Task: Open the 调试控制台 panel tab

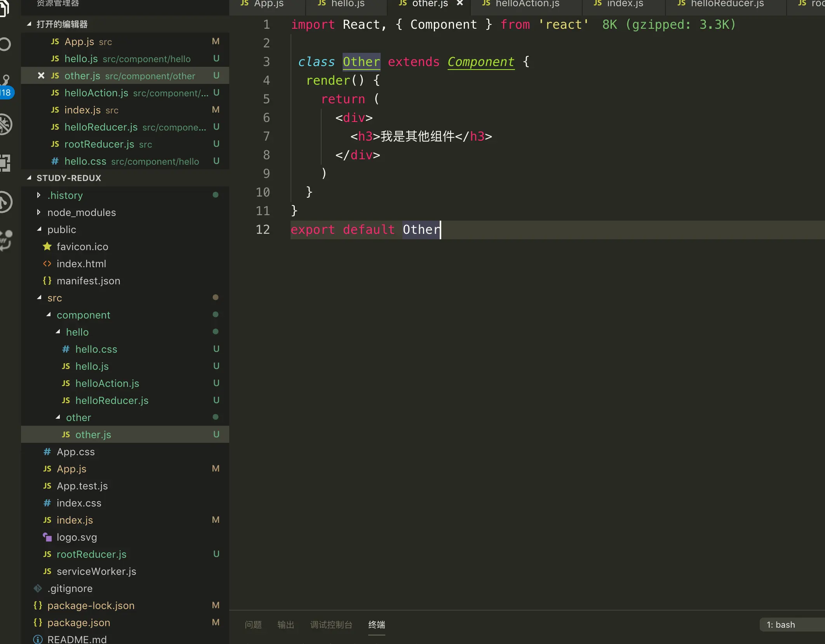Action: 331,625
